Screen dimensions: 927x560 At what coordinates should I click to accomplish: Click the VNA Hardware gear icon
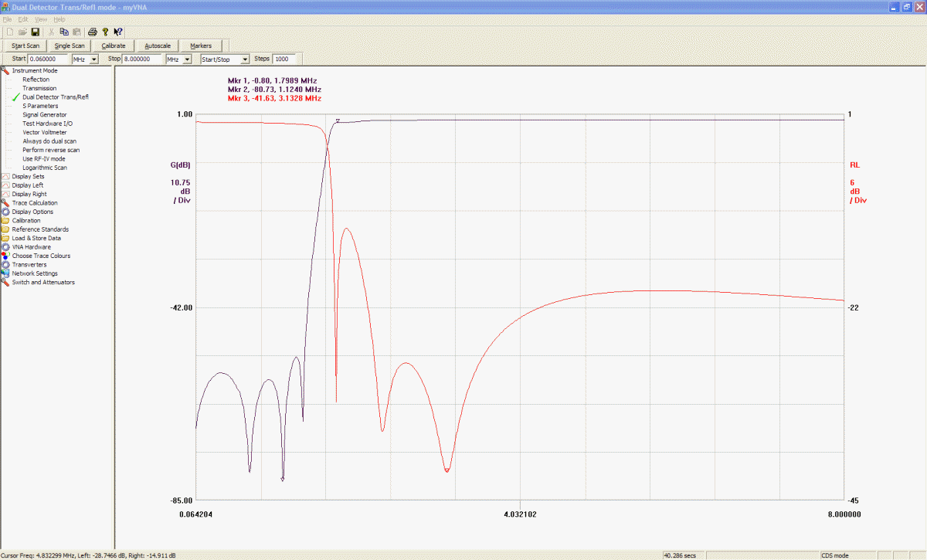click(5, 247)
